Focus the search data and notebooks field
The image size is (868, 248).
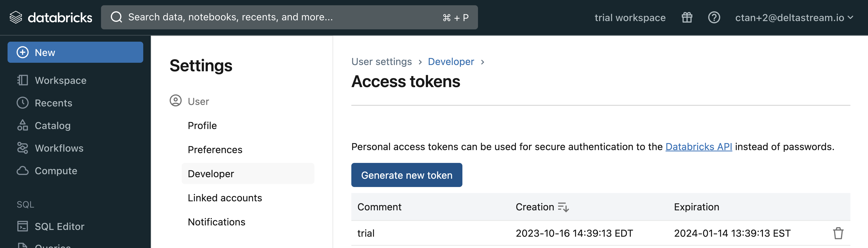(x=290, y=18)
